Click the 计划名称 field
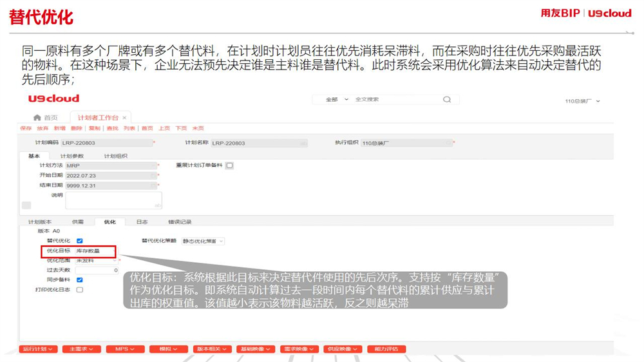 (259, 144)
